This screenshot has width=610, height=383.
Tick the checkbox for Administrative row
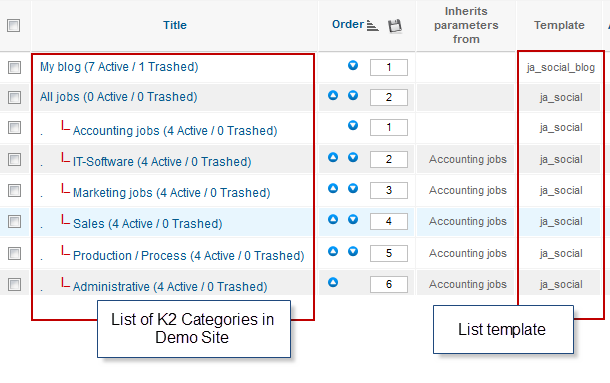point(14,285)
